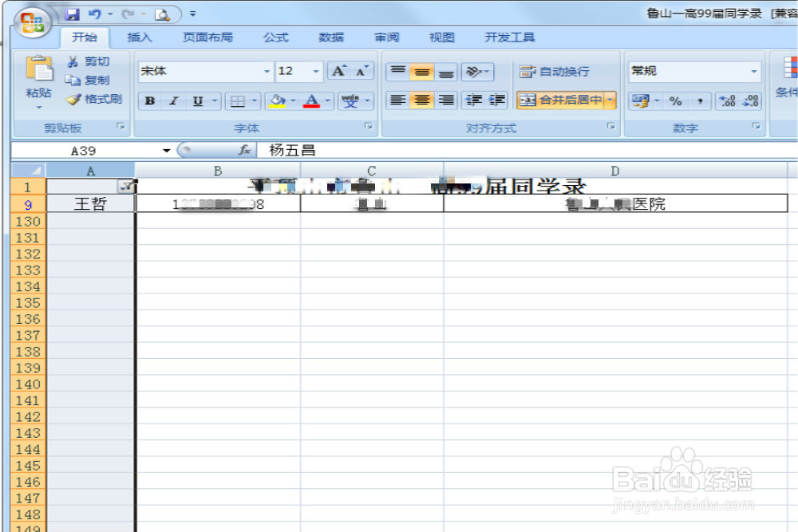Open alignment dialog launcher 对齐方式
This screenshot has height=532, width=798.
click(610, 126)
